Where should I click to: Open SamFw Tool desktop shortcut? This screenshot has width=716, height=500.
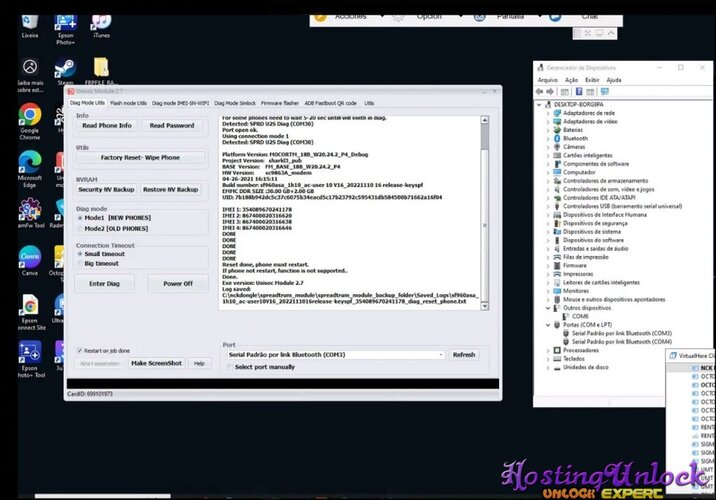(30, 213)
